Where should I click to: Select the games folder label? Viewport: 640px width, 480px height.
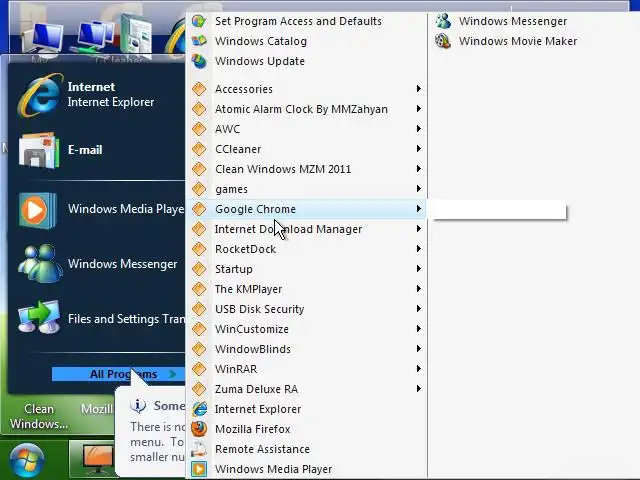(231, 189)
